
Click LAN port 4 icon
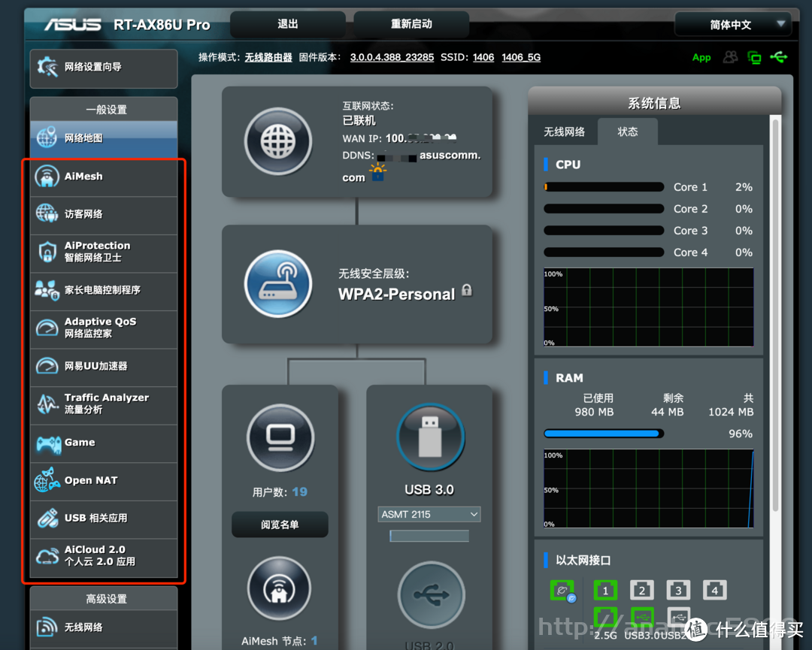715,590
